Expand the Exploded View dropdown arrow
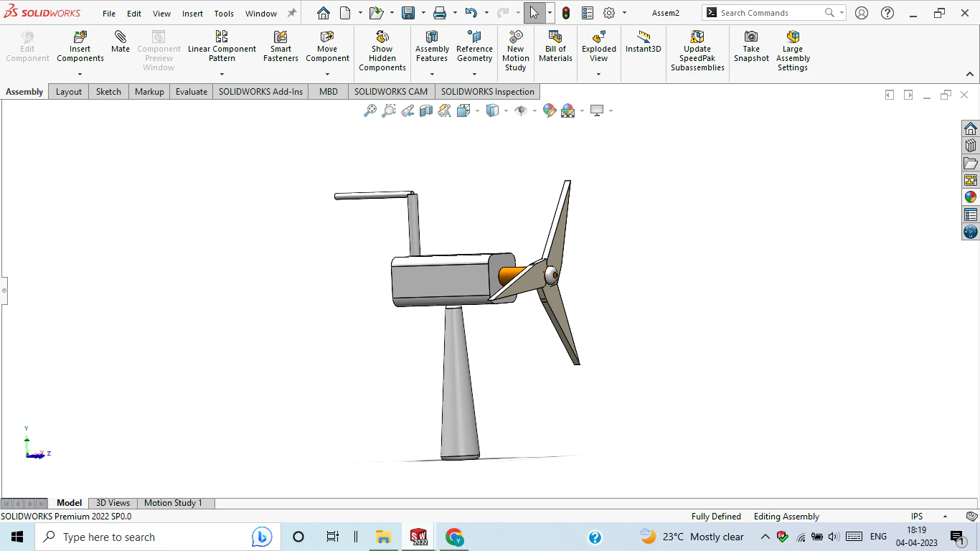Viewport: 980px width, 551px height. pos(598,74)
